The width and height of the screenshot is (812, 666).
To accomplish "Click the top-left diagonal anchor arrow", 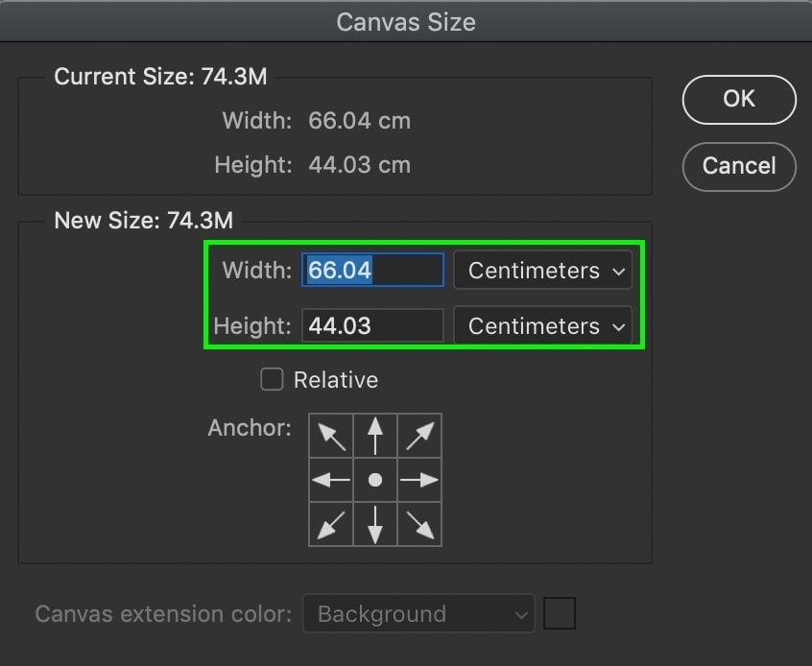I will [x=330, y=436].
